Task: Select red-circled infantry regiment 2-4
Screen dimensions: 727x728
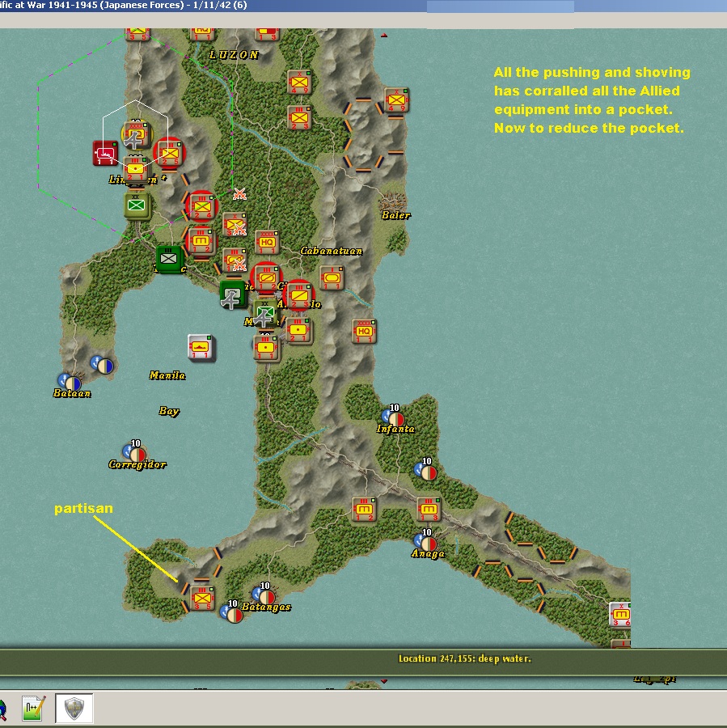Action: pyautogui.click(x=202, y=206)
